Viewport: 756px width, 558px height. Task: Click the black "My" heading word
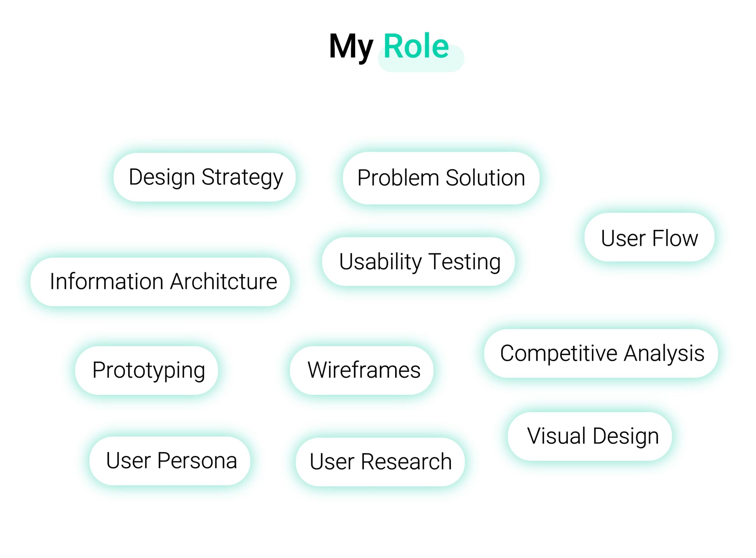(x=351, y=47)
